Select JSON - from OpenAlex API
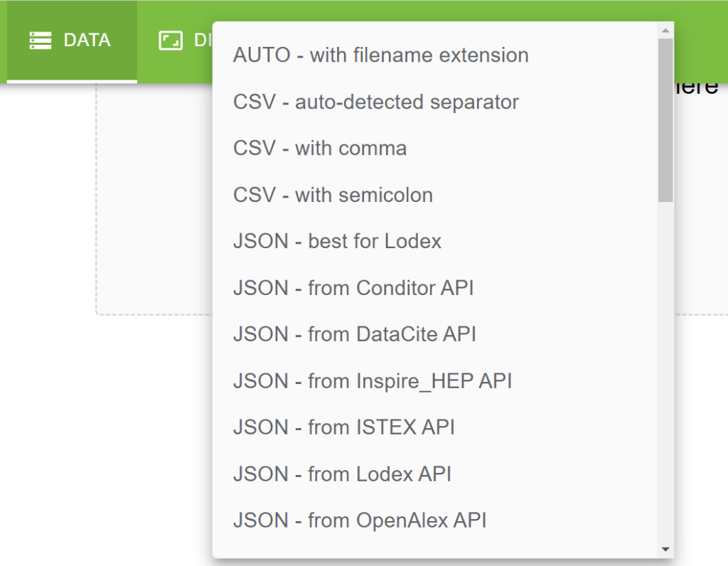 pos(434,520)
